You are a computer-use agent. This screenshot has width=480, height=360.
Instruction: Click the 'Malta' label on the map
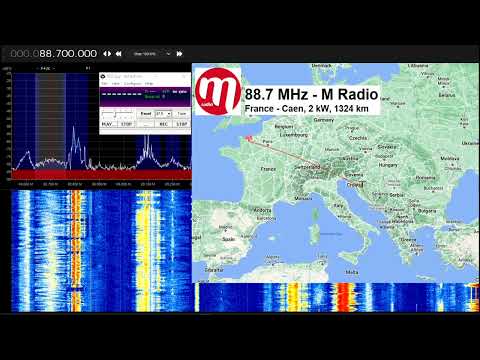pos(352,272)
